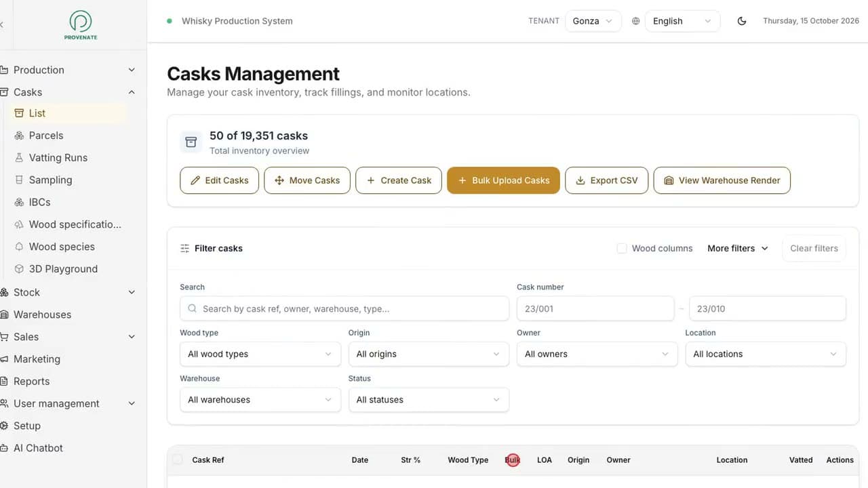This screenshot has width=868, height=488.
Task: Click the Vatting Runs flask icon
Action: [19, 157]
